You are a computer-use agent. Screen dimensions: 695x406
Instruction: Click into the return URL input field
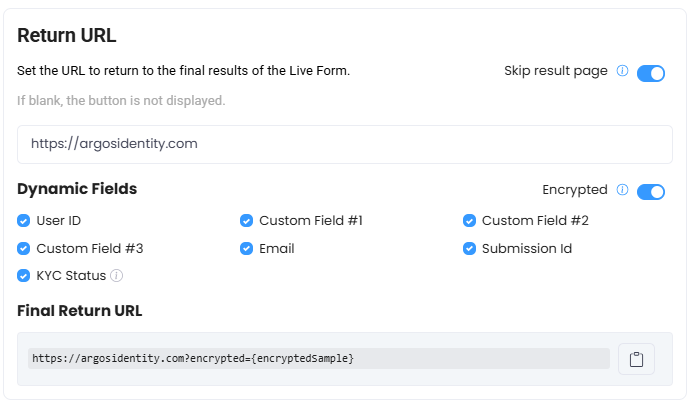[344, 144]
